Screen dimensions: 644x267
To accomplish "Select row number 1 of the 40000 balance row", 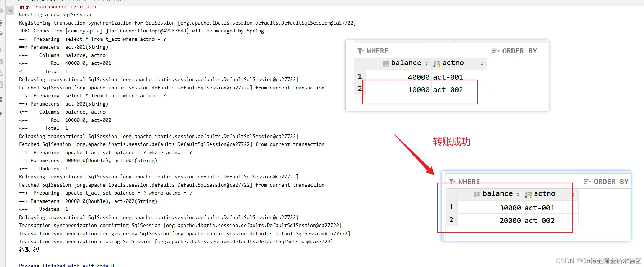I will point(360,76).
